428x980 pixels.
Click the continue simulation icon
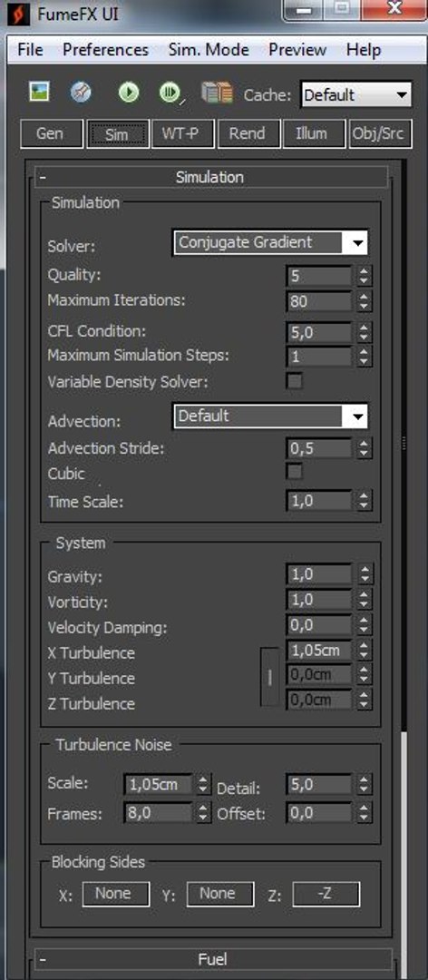(170, 93)
